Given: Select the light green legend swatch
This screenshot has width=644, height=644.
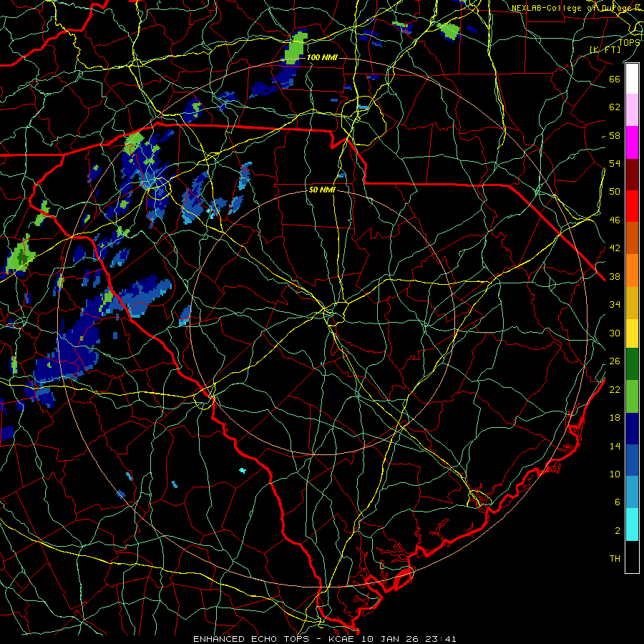Looking at the screenshot, I should click(x=632, y=396).
